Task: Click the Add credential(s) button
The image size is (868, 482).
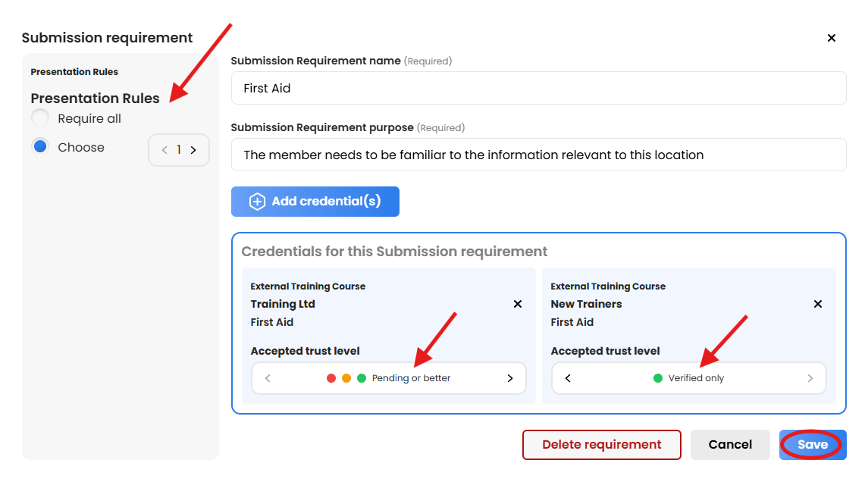Action: click(315, 202)
